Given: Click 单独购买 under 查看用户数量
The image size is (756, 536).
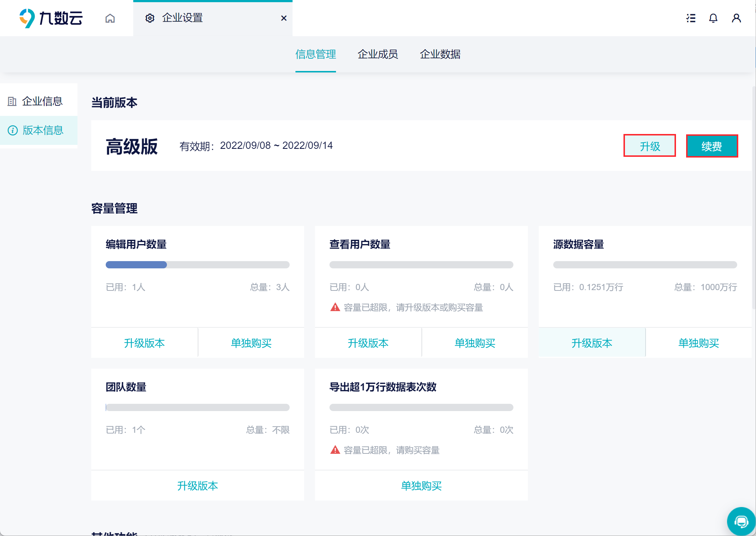Looking at the screenshot, I should 475,343.
